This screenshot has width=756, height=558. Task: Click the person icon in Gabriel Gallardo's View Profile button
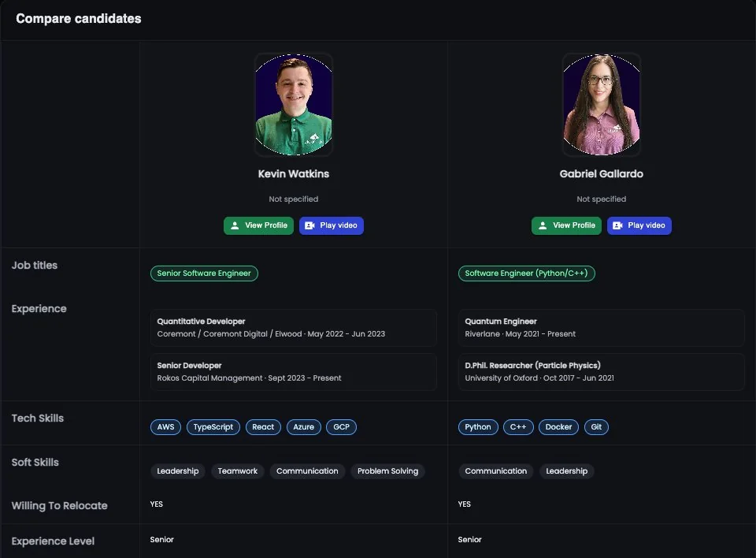click(543, 225)
